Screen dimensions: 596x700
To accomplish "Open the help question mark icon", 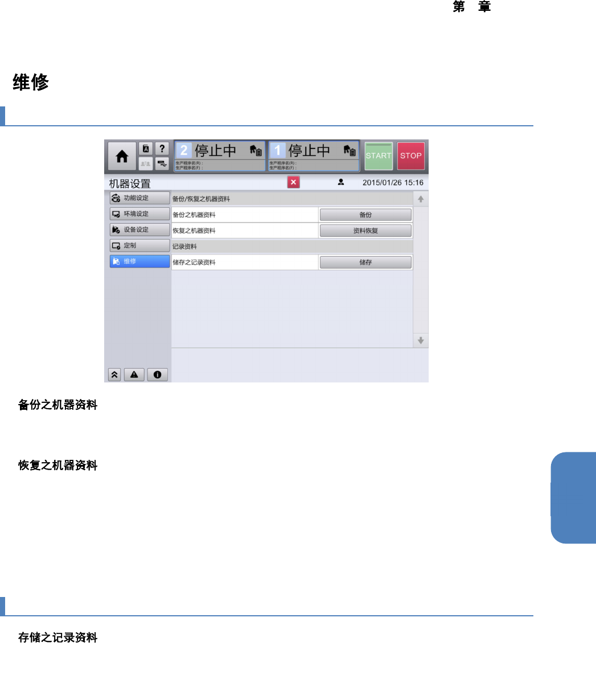I will (162, 149).
